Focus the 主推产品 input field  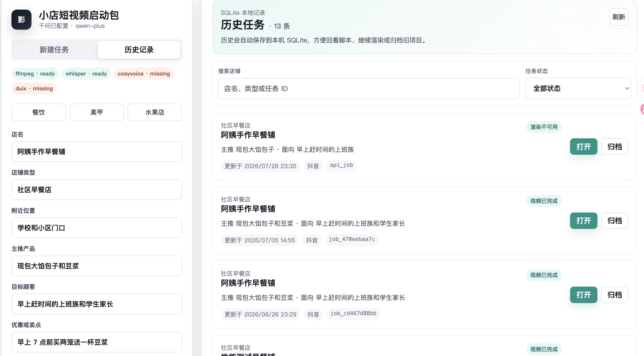[x=97, y=266]
